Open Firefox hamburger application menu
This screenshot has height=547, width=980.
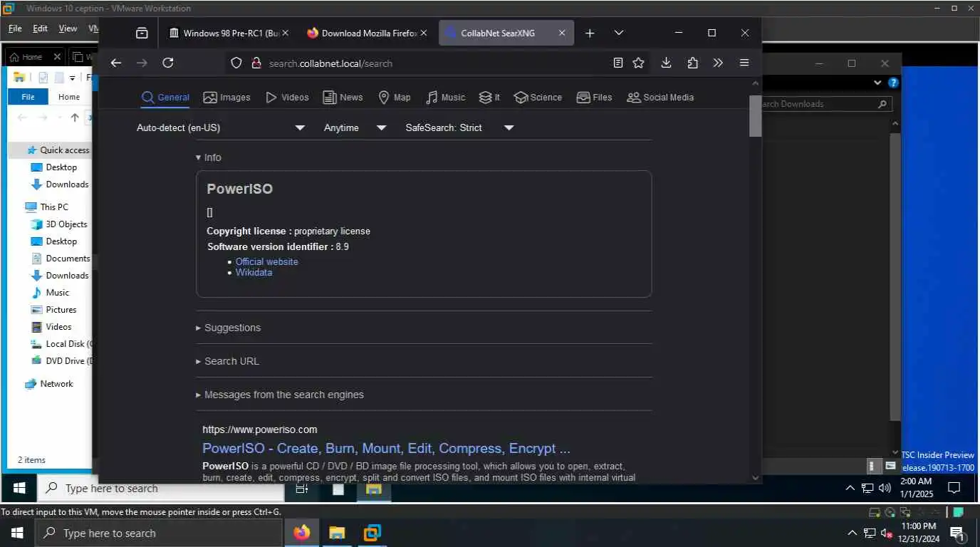[x=744, y=63]
